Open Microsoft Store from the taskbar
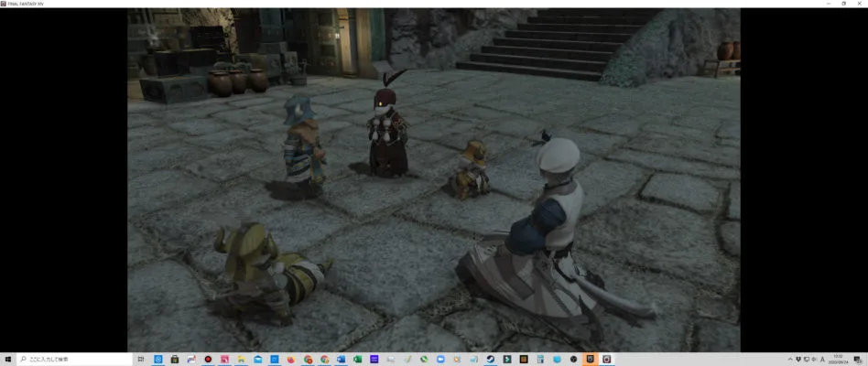Viewport: 868px width, 366px height. pyautogui.click(x=174, y=360)
